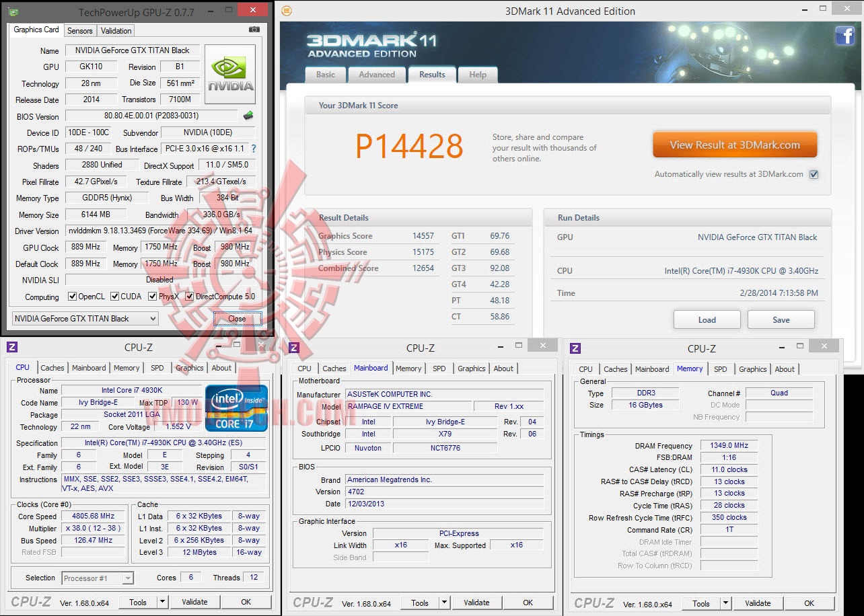
Task: Click Validate in the CPU-Z Memory window
Action: [758, 603]
